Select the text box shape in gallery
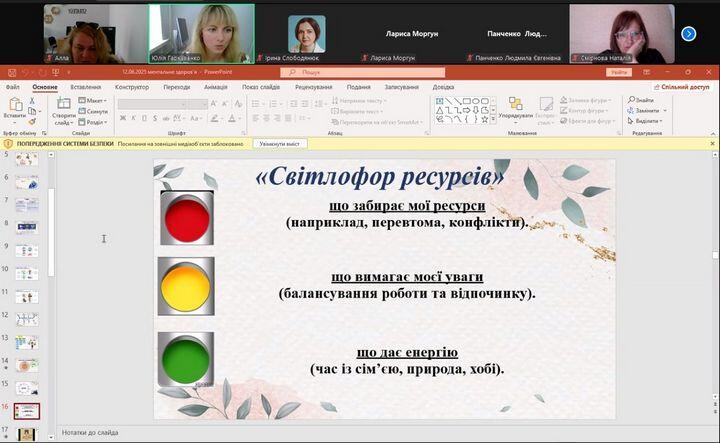The height and width of the screenshot is (443, 720). point(439,101)
